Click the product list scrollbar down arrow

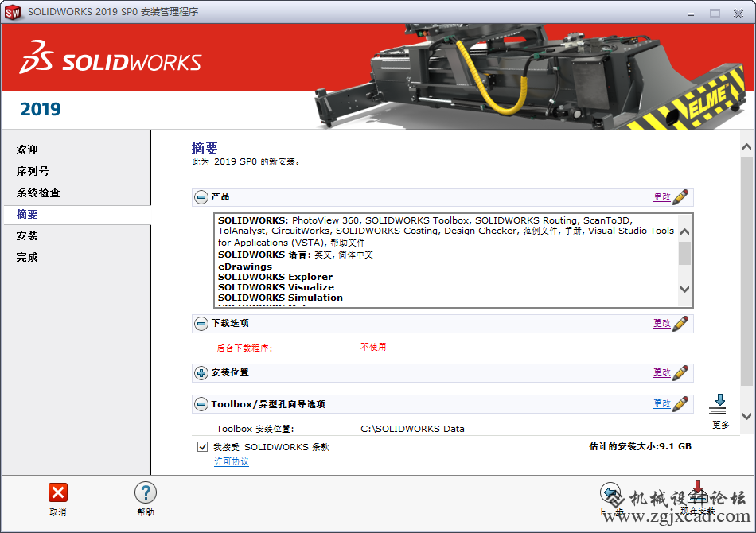point(684,289)
